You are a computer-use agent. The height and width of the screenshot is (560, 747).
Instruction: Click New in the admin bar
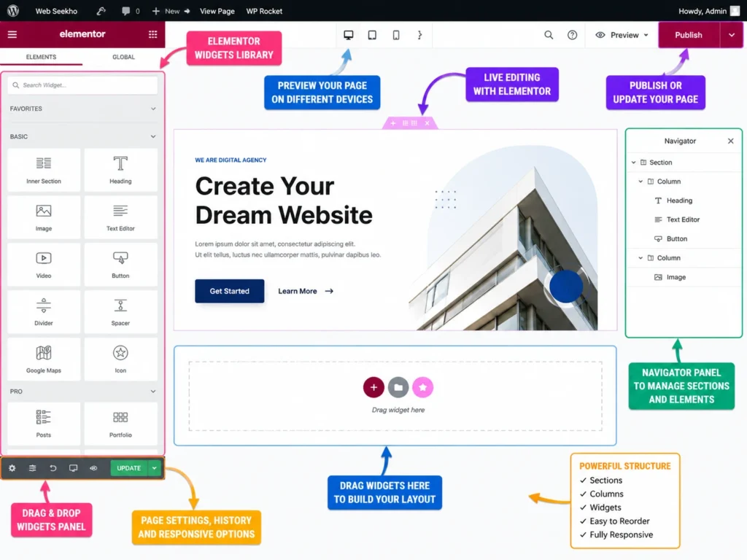point(171,11)
